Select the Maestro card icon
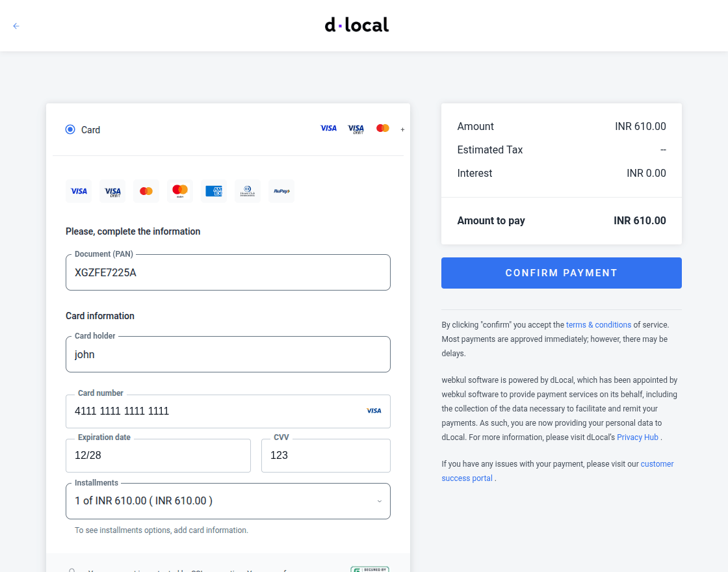The width and height of the screenshot is (728, 572). coord(180,190)
